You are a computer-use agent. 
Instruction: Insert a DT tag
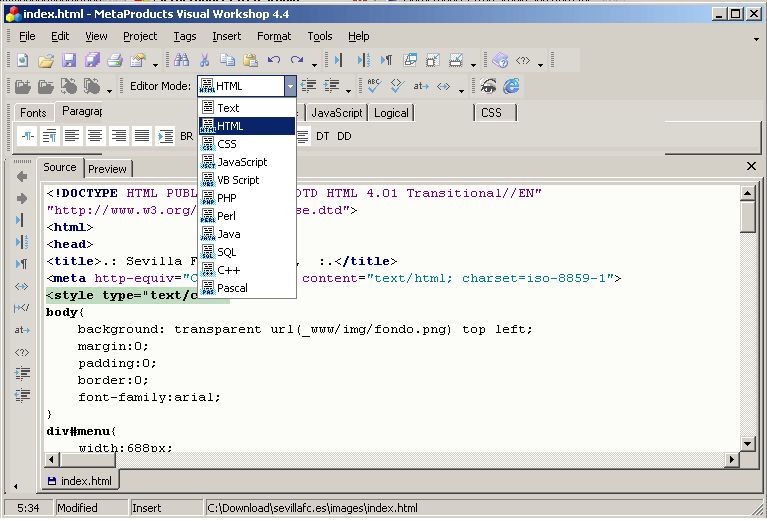[322, 136]
